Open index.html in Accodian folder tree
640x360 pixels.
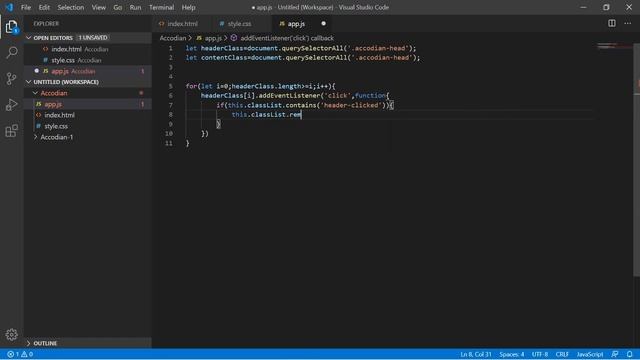tap(88, 115)
